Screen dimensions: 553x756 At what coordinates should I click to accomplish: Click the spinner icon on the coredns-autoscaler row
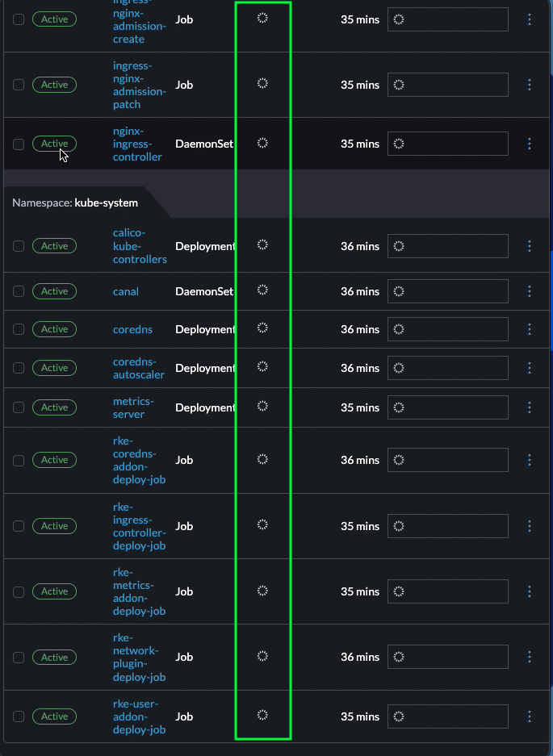[262, 368]
